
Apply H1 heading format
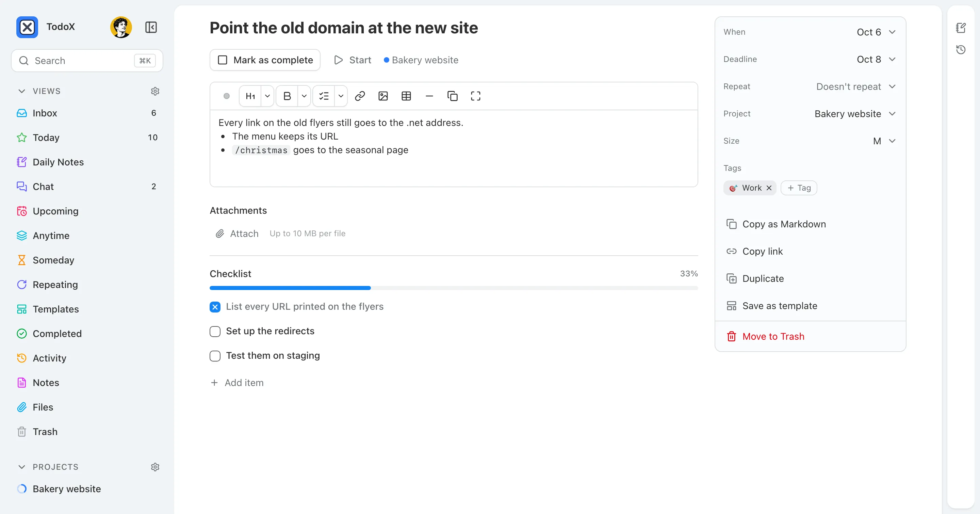250,96
